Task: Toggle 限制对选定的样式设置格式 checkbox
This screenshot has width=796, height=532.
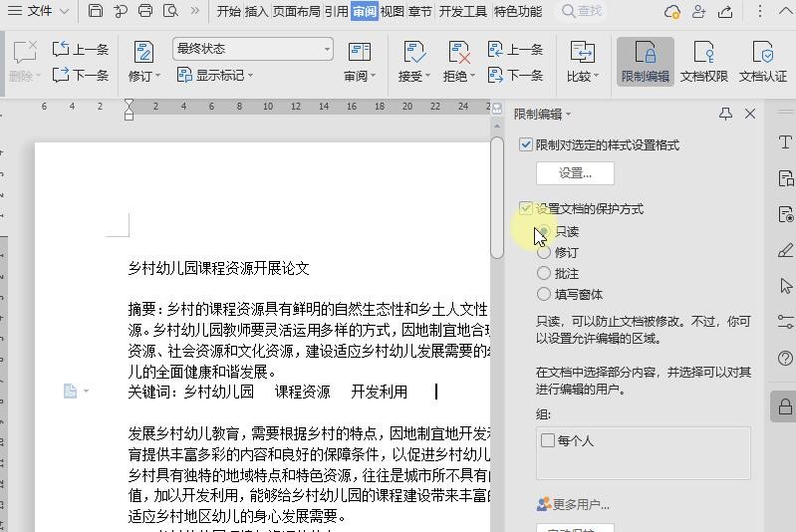Action: click(526, 145)
